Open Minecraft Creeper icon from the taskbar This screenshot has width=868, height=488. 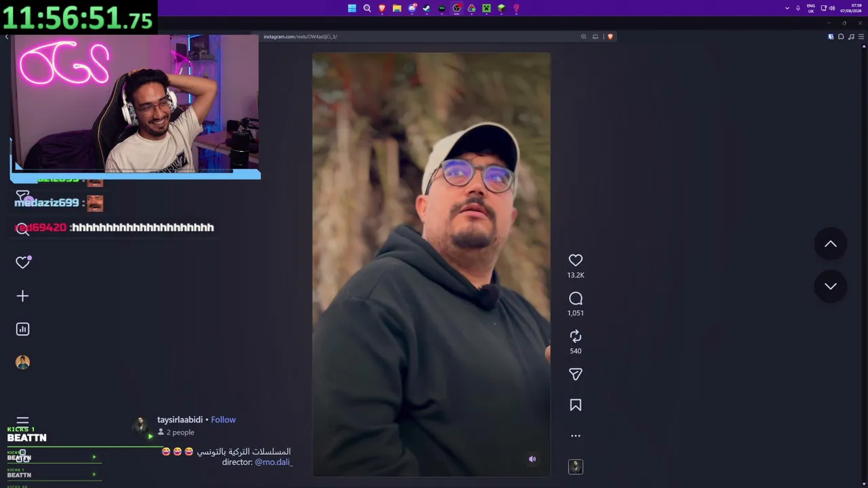point(486,8)
